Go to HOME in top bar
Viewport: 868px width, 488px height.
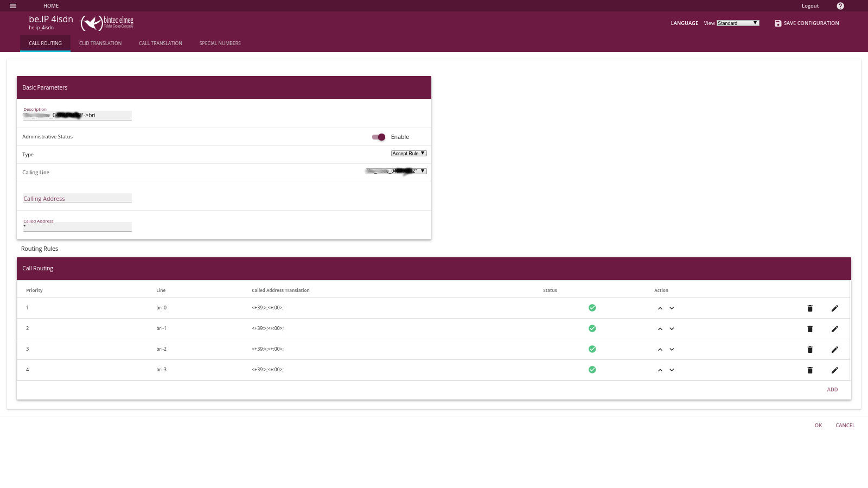coord(51,6)
